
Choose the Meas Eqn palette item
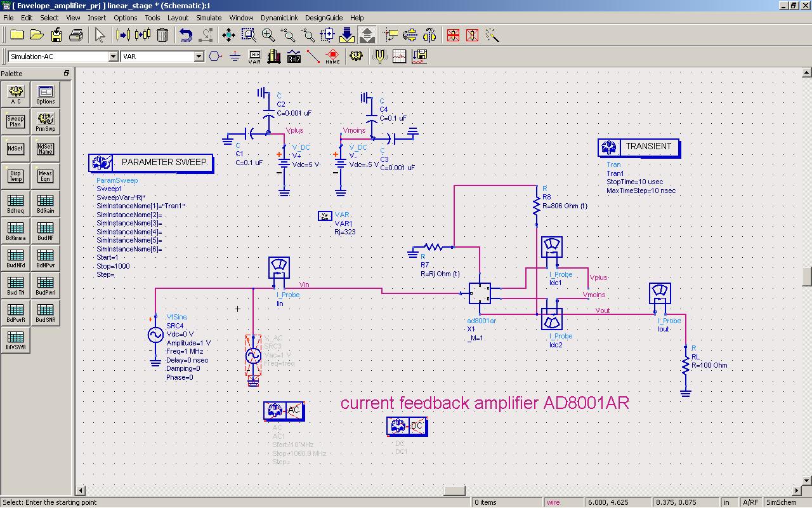click(x=45, y=176)
